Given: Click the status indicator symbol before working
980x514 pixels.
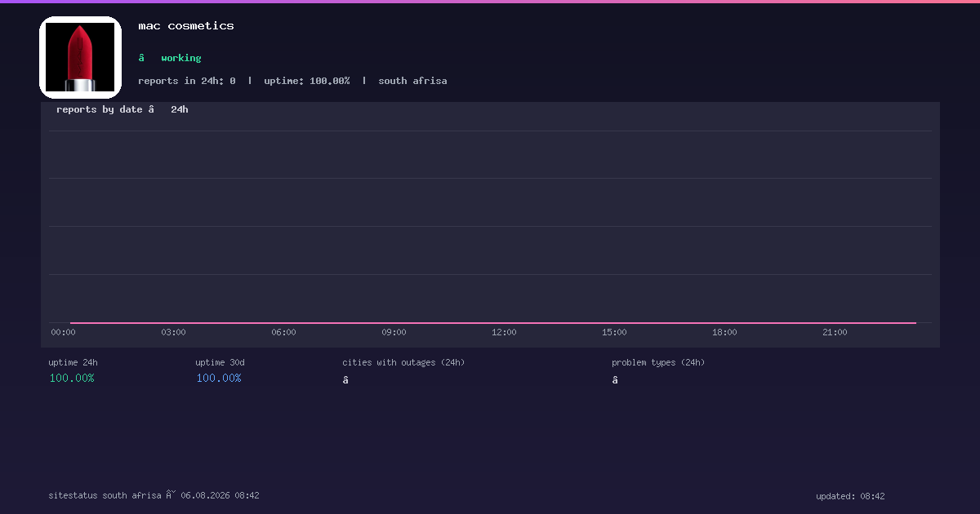Looking at the screenshot, I should pos(141,58).
